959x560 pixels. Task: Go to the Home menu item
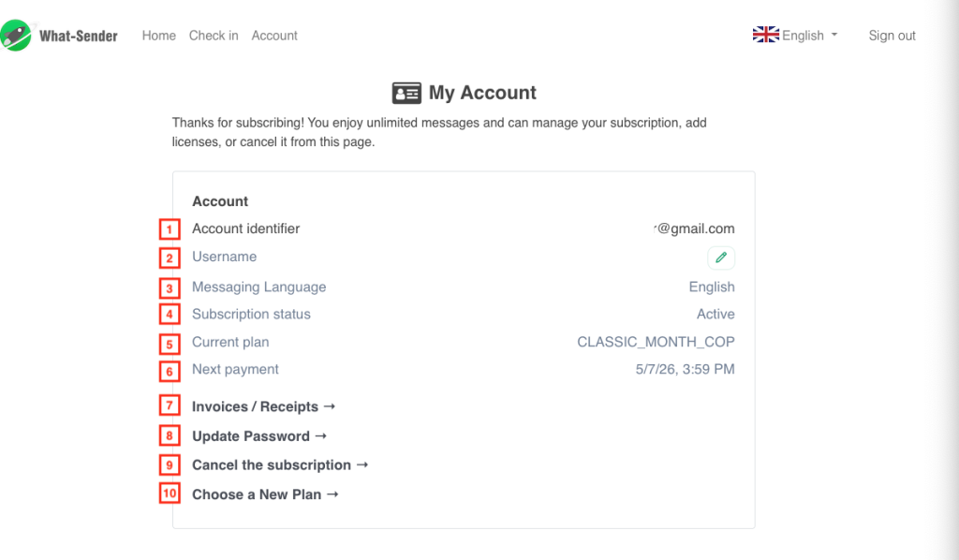coord(158,36)
